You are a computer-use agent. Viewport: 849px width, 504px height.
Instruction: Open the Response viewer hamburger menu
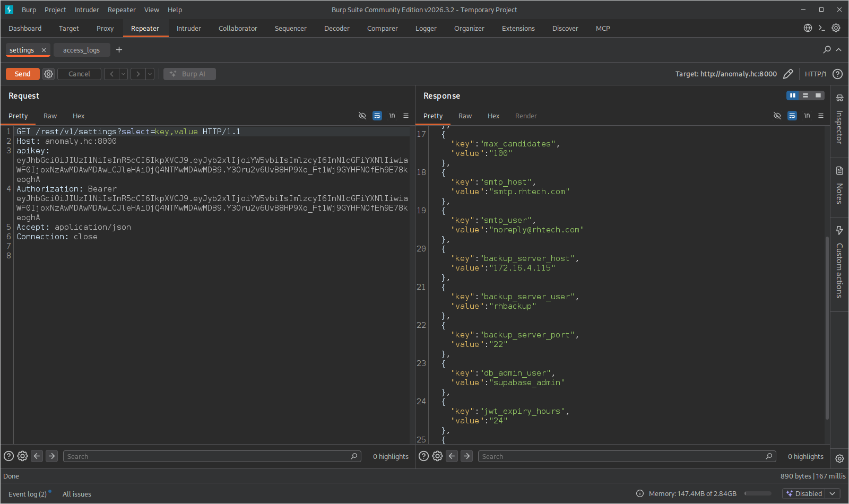pos(821,116)
